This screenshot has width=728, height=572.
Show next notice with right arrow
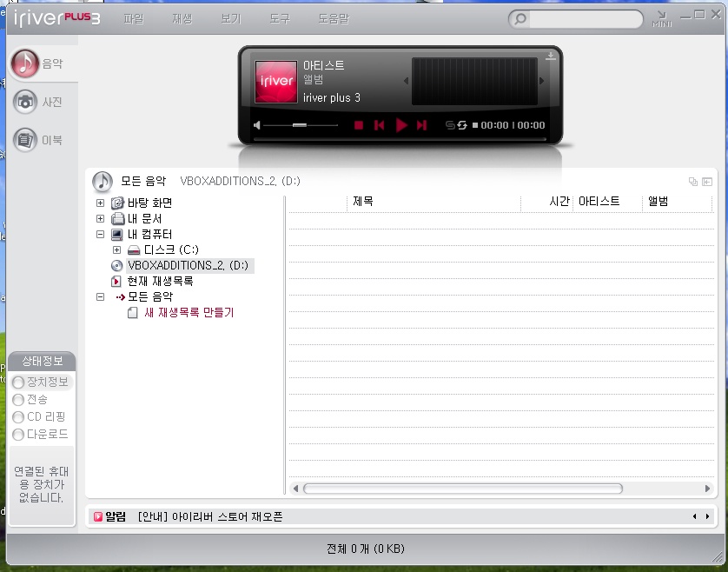707,516
